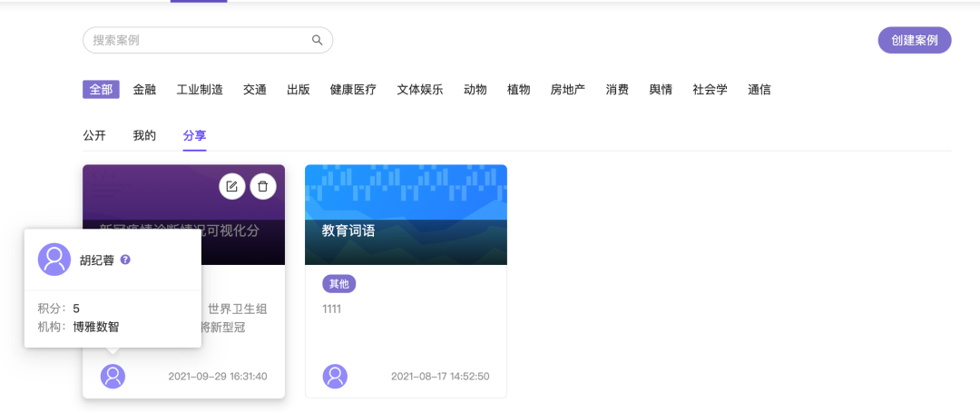Filter cases by 动物
The width and height of the screenshot is (980, 412).
tap(475, 90)
